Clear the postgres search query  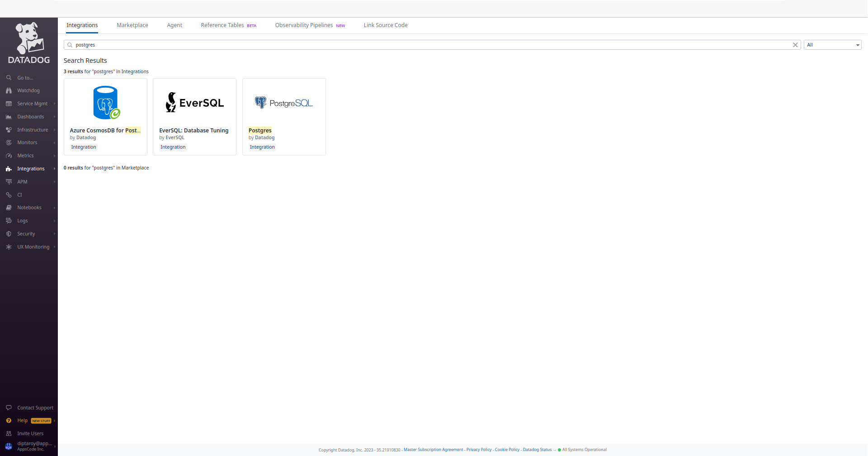[796, 45]
